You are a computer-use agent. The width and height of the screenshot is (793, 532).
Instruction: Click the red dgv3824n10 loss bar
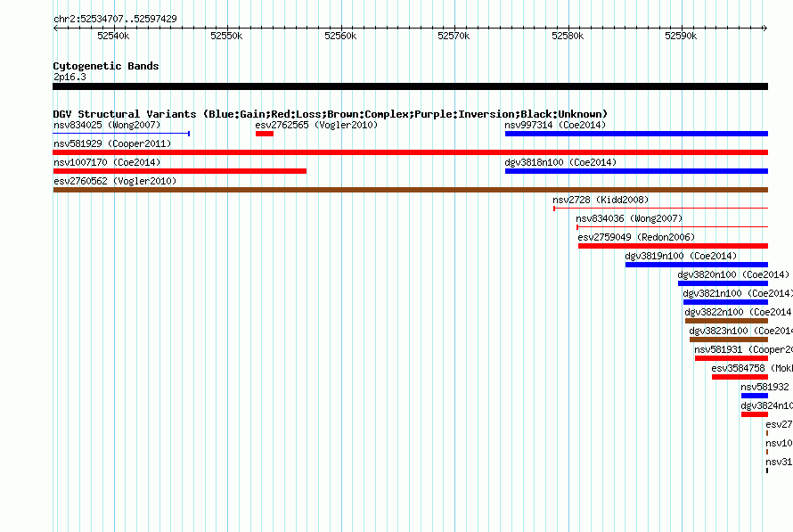755,414
